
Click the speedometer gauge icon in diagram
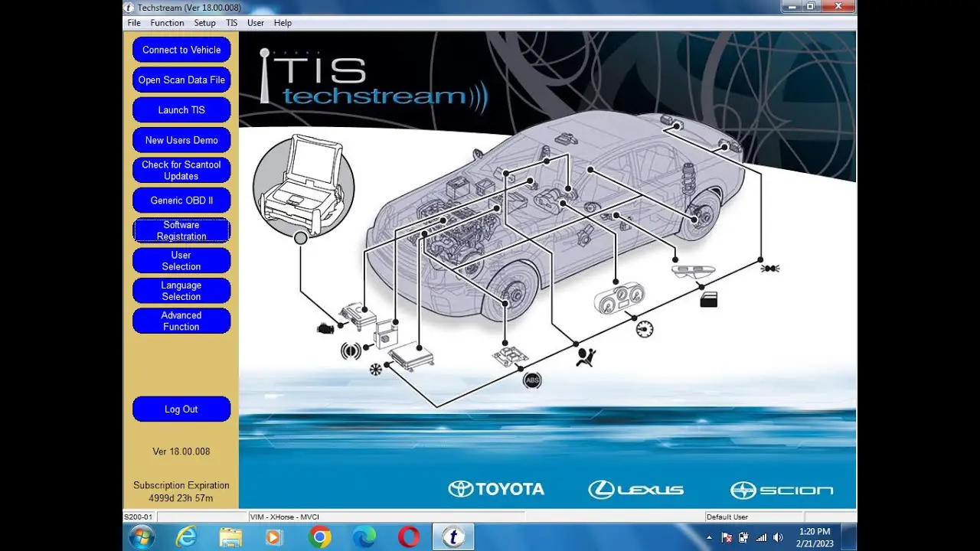coord(645,330)
